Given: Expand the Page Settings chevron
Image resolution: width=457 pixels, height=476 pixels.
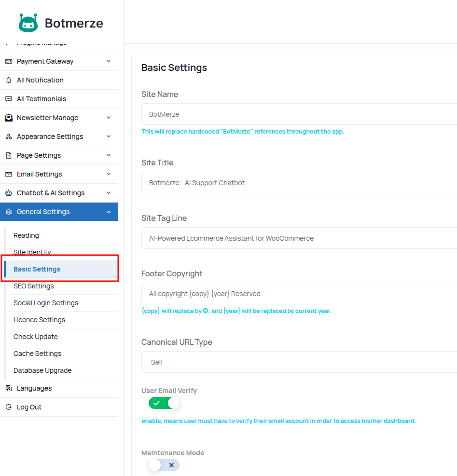Looking at the screenshot, I should (x=109, y=155).
